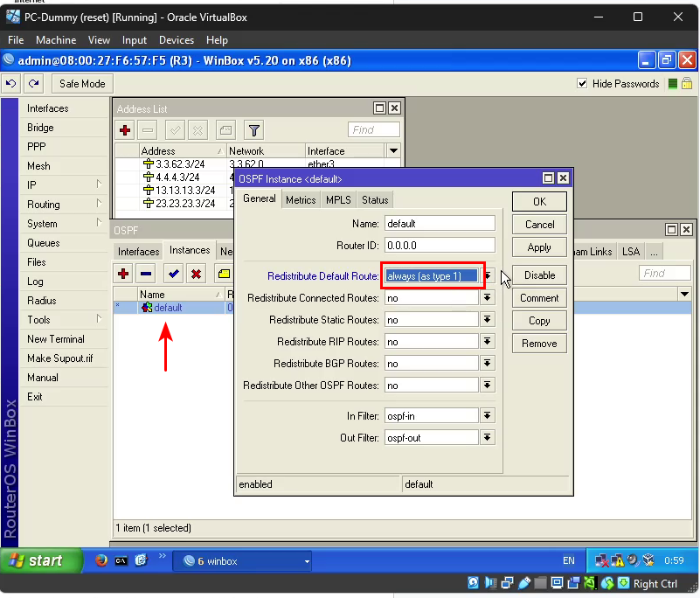Click the winbox taskbar group button

pyautogui.click(x=242, y=561)
